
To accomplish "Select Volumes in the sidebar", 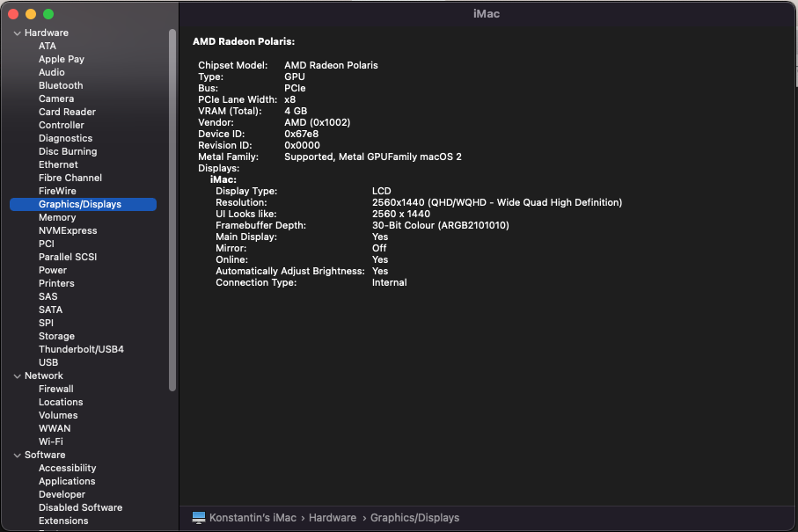I will coord(58,416).
